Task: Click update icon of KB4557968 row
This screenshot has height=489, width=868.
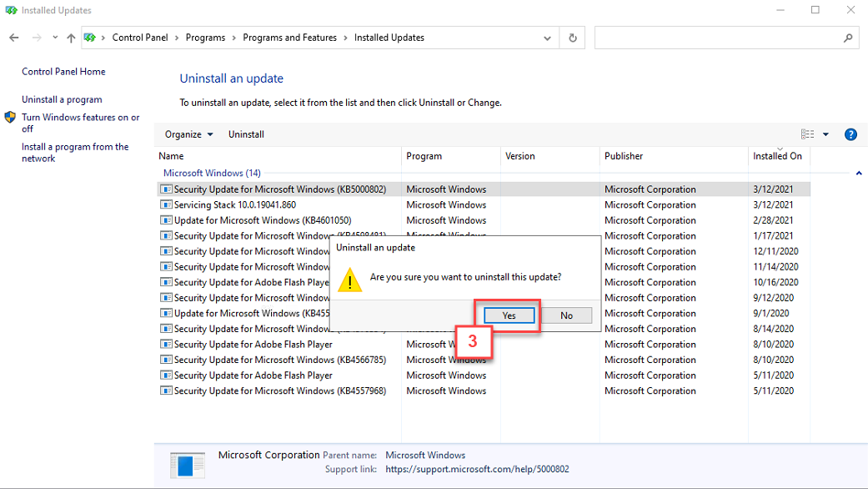Action: click(x=166, y=391)
